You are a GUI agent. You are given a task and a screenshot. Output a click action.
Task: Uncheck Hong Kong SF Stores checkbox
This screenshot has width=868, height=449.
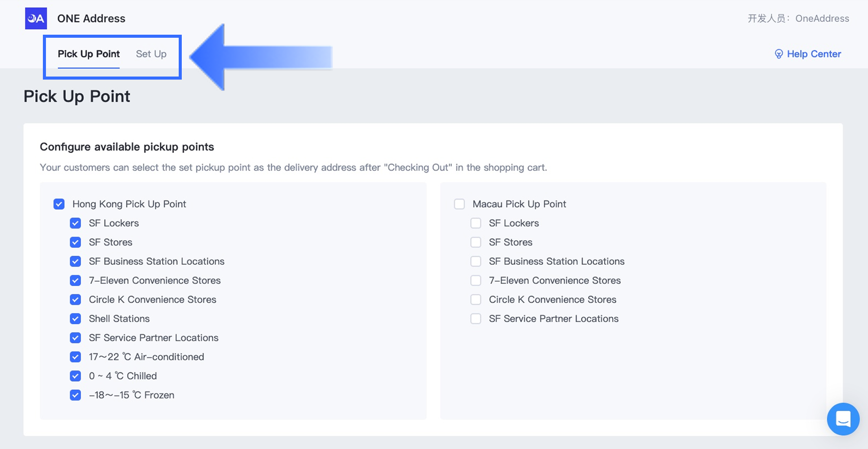[x=76, y=242]
